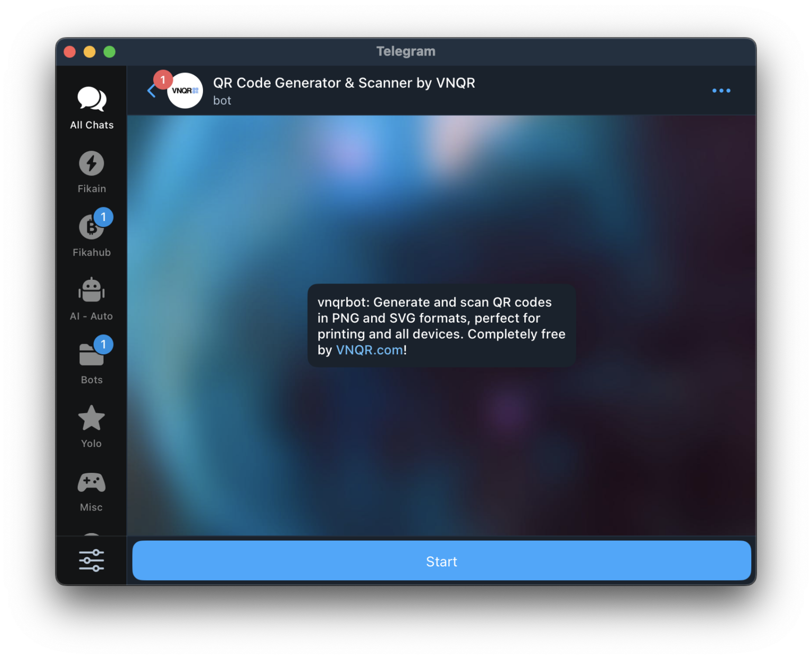Collapse the chat with the back chevron
The width and height of the screenshot is (812, 659).
152,90
